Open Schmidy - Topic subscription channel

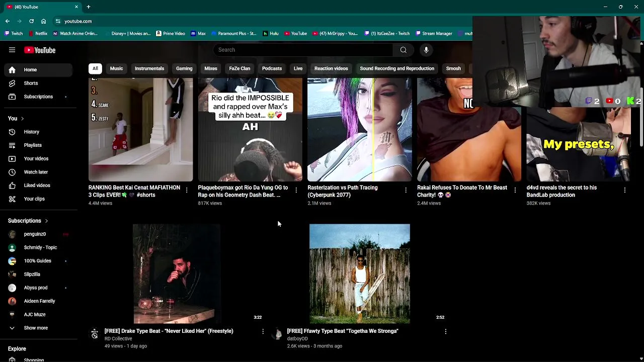[x=38, y=247]
